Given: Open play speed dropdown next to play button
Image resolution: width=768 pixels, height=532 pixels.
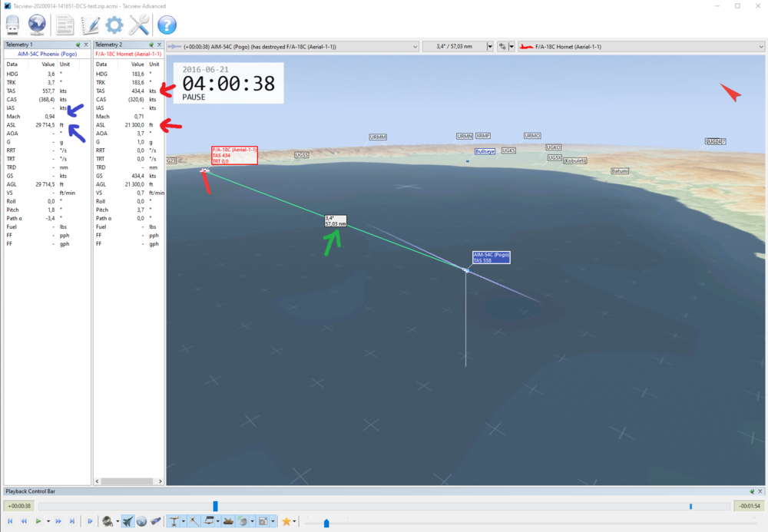Looking at the screenshot, I should [x=48, y=521].
